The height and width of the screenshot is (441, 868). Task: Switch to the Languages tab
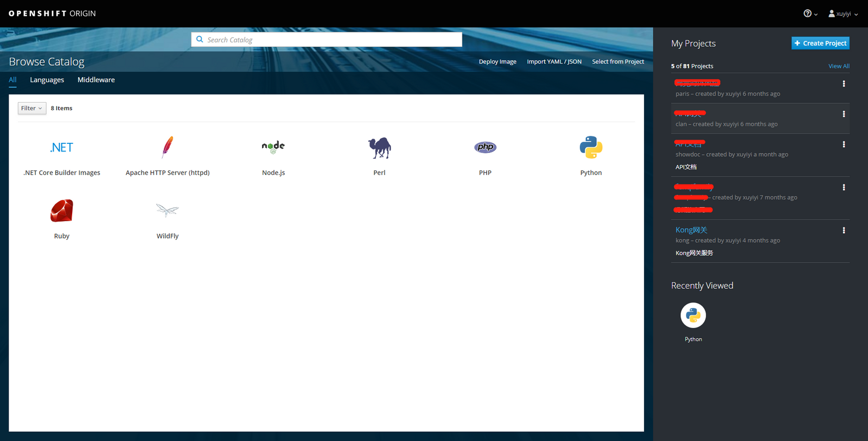(x=47, y=80)
